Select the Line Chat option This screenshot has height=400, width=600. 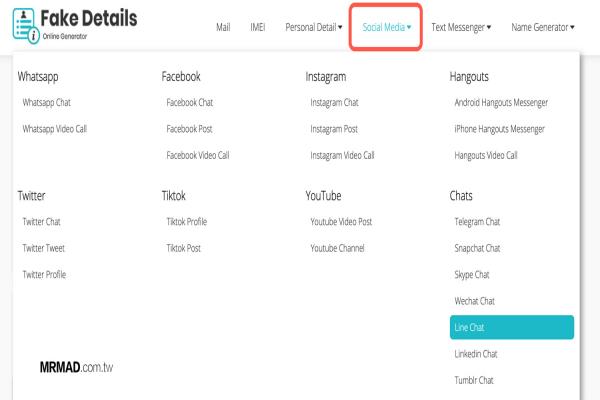pyautogui.click(x=512, y=327)
